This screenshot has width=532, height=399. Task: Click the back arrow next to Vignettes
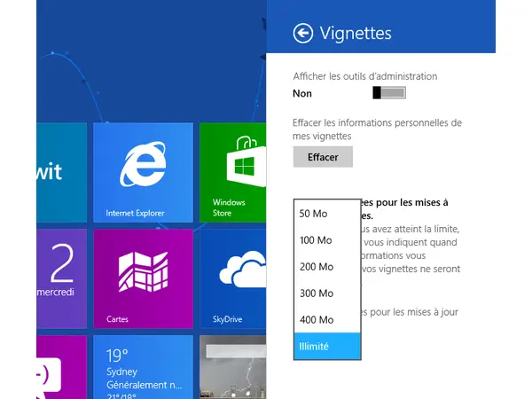[x=302, y=34]
